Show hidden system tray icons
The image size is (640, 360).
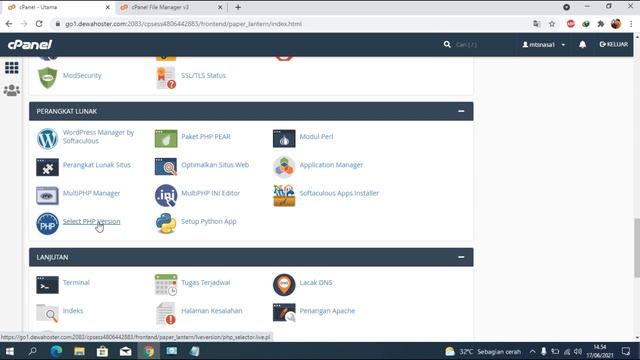coord(532,351)
